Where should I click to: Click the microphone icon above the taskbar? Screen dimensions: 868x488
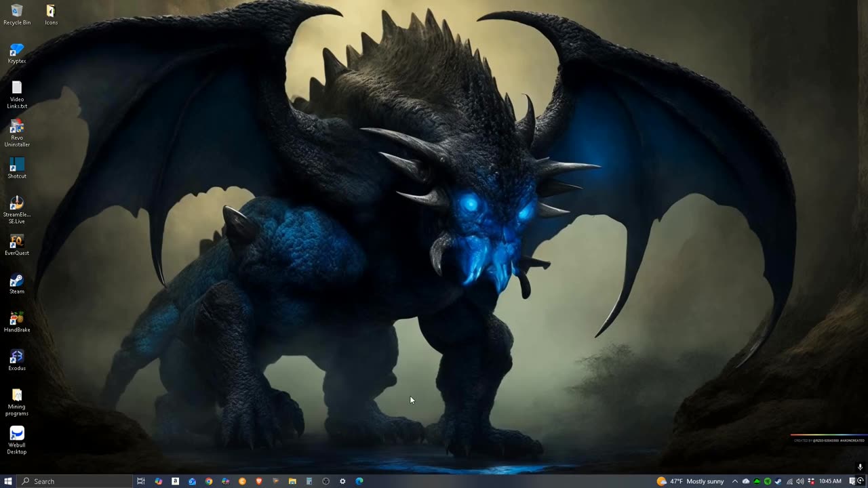point(860,467)
